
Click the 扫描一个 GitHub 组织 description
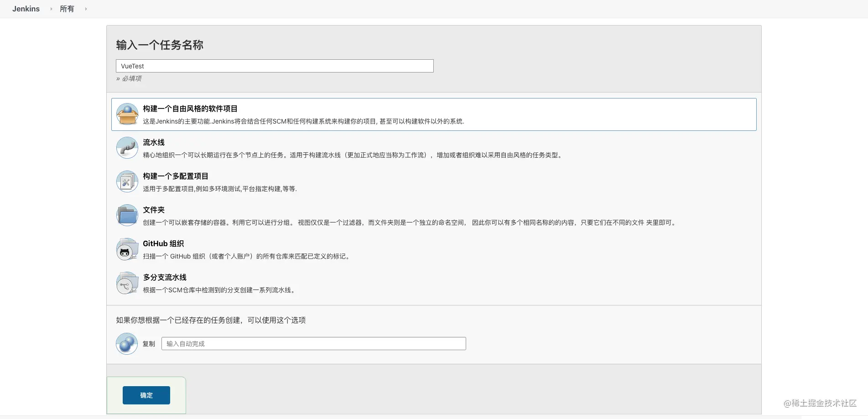(247, 256)
